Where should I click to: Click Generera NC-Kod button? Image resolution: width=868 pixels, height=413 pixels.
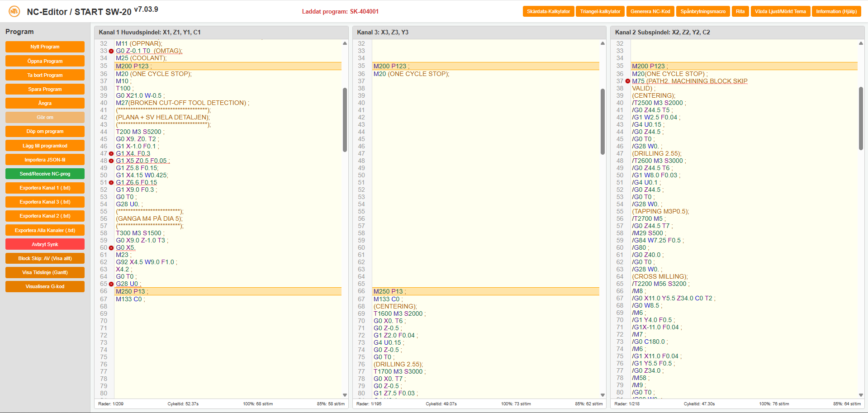pyautogui.click(x=650, y=11)
